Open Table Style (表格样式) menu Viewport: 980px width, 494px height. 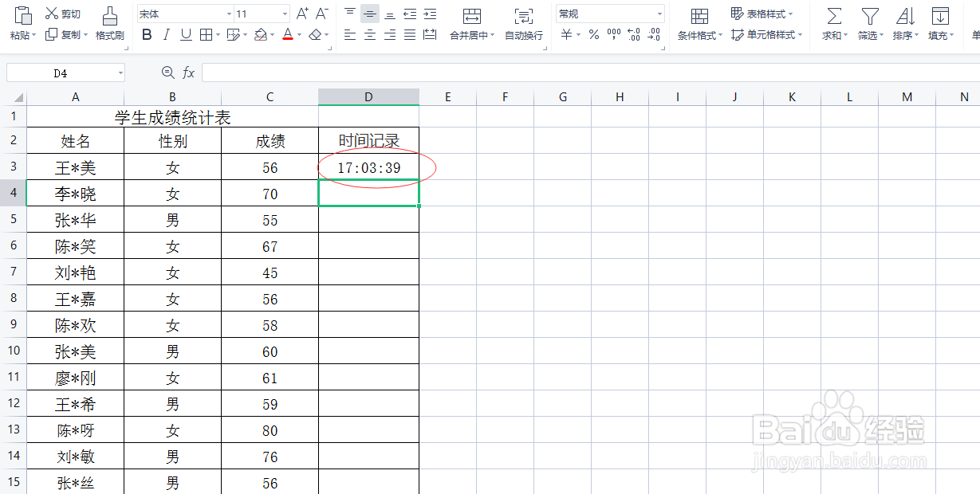pos(762,14)
